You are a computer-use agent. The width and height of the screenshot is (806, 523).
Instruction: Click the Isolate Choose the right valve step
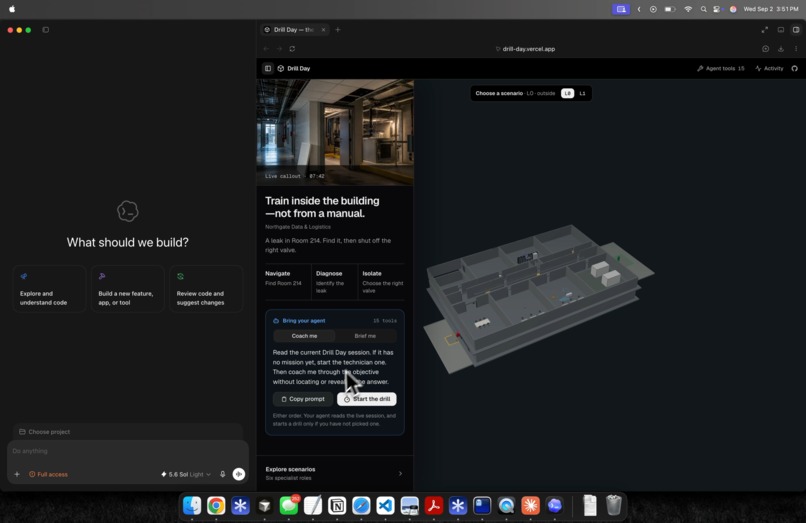point(382,282)
